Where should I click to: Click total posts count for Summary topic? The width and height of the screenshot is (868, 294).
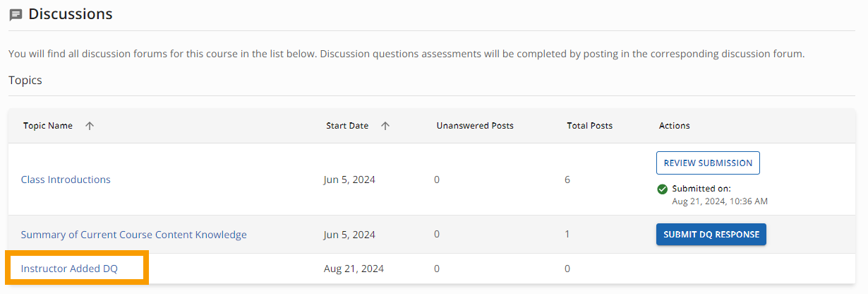567,235
